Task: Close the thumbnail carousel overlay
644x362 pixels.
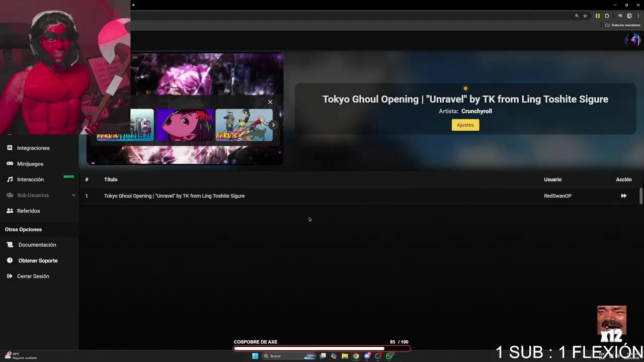Action: pos(270,102)
